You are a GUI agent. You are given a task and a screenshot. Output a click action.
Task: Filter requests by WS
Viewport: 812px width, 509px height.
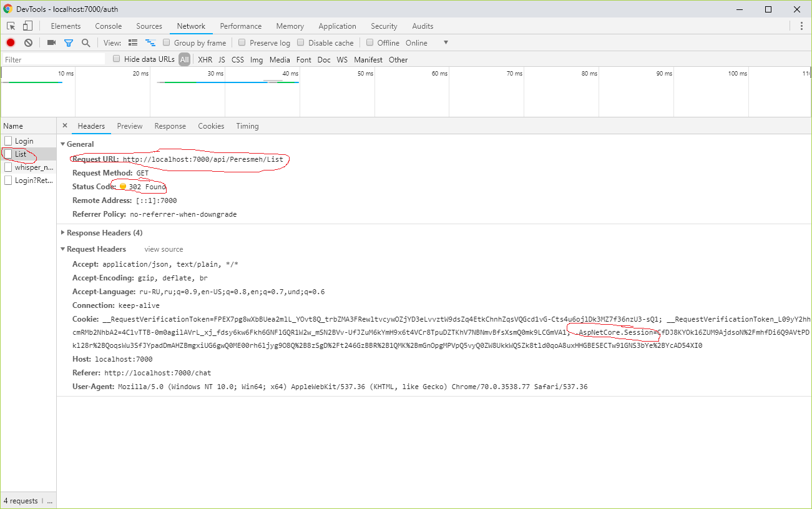tap(342, 60)
